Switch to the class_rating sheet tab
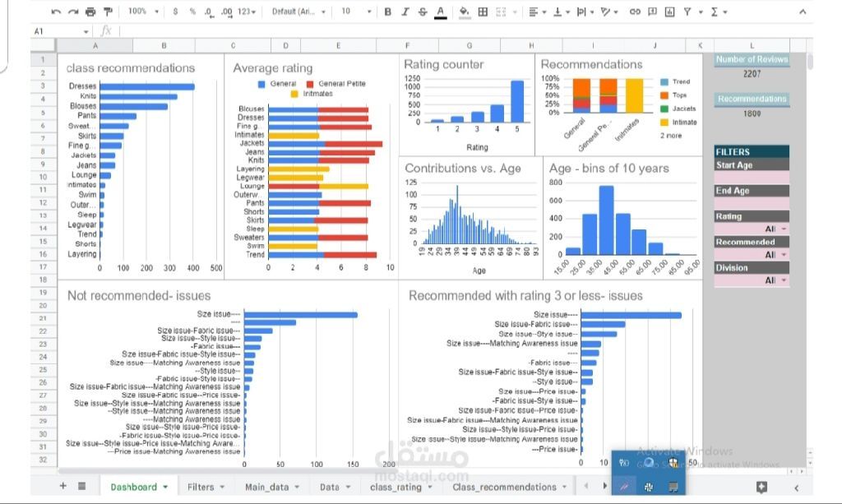Screen dimensions: 842x504 coord(396,487)
